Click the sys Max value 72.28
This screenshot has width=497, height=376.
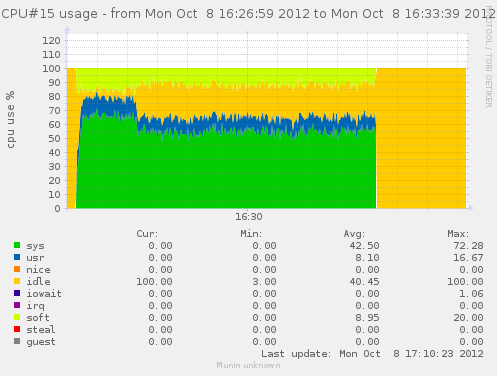[468, 246]
